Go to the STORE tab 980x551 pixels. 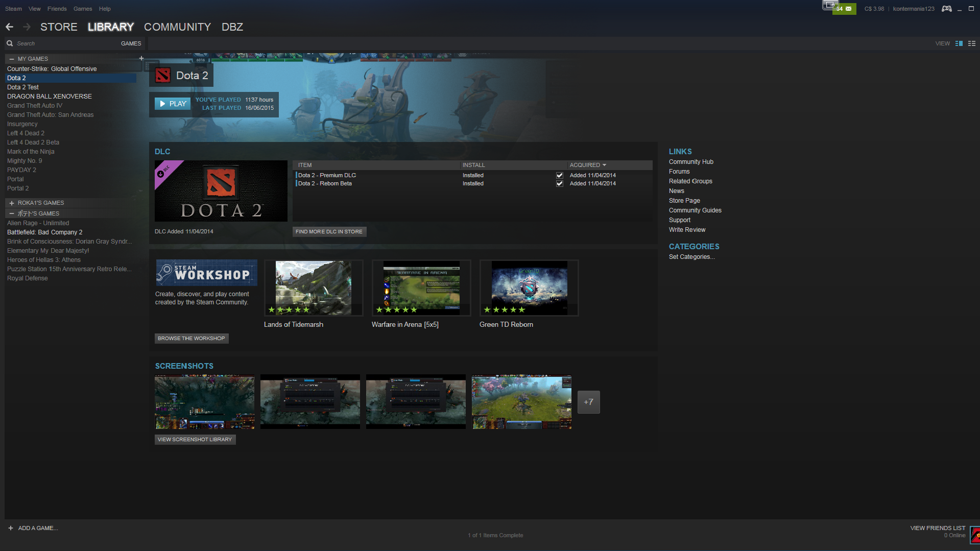point(59,27)
